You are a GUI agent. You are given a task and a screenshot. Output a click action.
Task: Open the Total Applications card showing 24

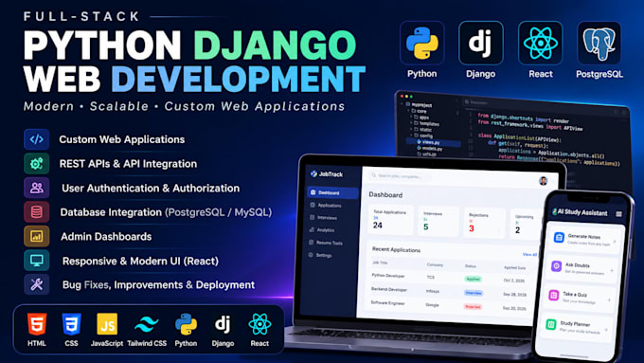point(390,220)
